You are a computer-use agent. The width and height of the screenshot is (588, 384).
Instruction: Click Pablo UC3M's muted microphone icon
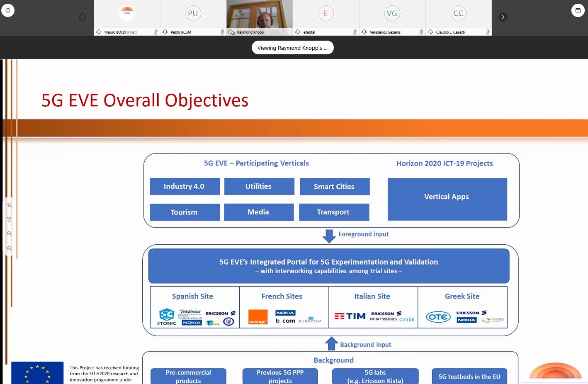222,32
